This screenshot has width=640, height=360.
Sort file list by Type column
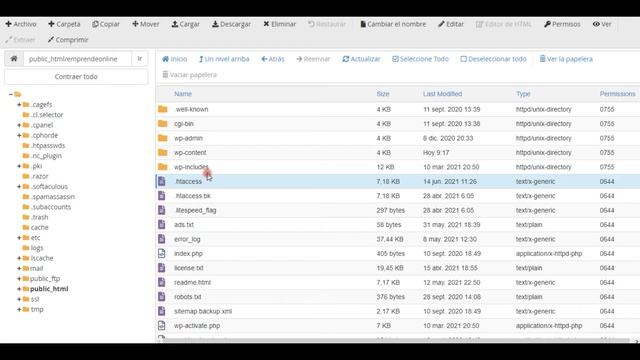tap(523, 94)
